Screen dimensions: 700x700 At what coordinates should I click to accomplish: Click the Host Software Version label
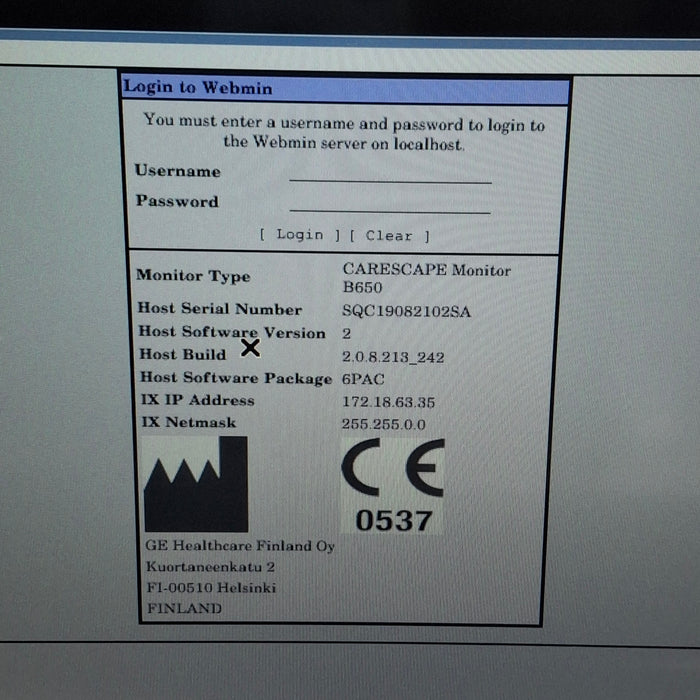(231, 332)
